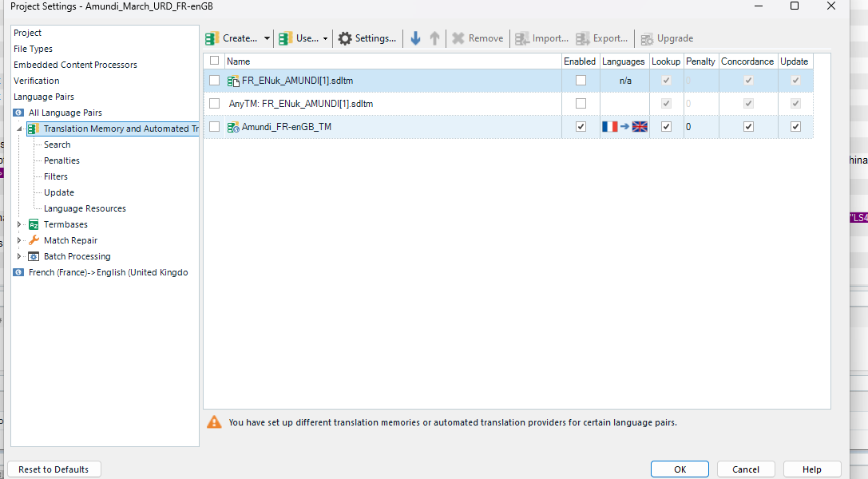868x479 pixels.
Task: Move selected memory up with grey arrow
Action: click(x=434, y=38)
